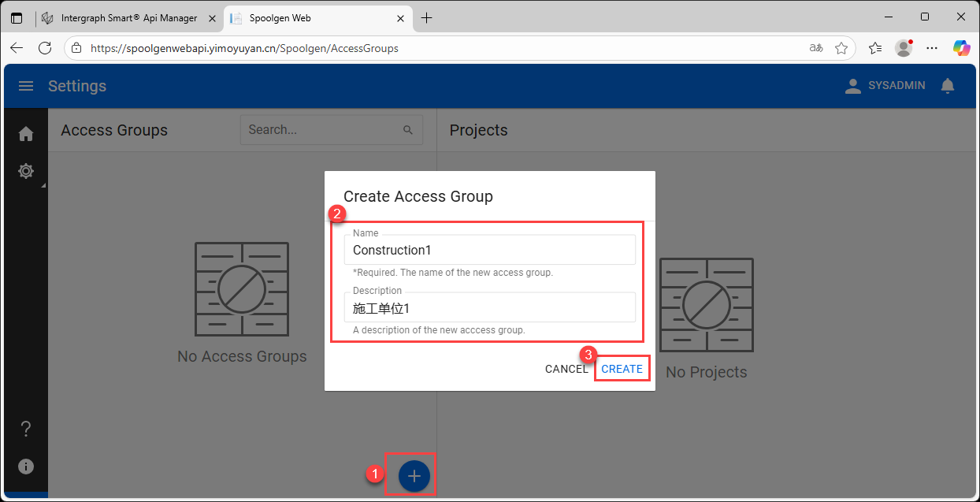The height and width of the screenshot is (502, 980).
Task: Open the notifications bell
Action: coord(948,86)
